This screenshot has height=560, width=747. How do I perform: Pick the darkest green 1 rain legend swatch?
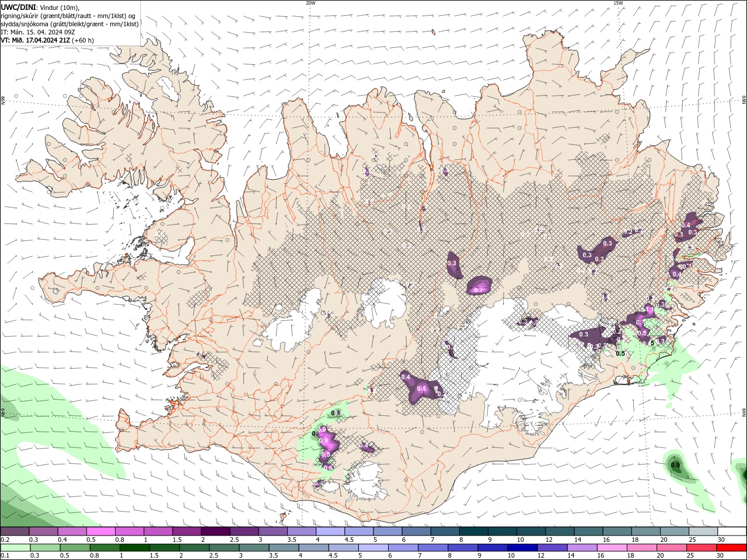[x=134, y=548]
